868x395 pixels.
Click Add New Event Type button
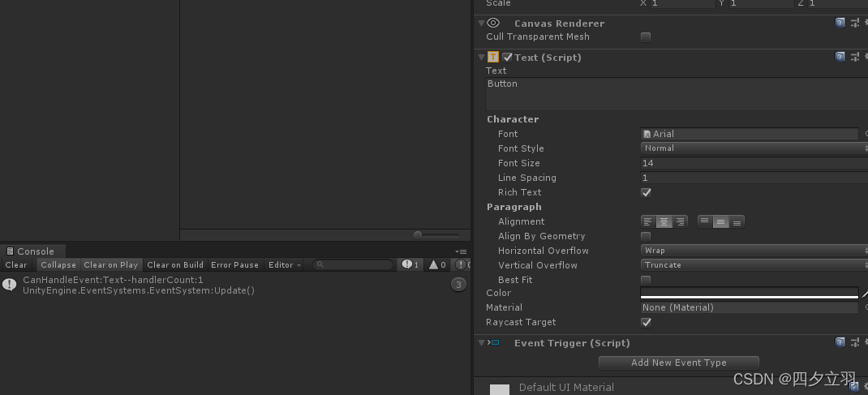point(679,363)
